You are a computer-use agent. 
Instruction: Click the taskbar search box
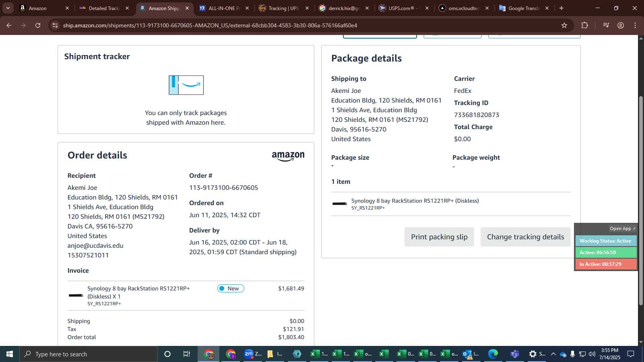click(89, 354)
